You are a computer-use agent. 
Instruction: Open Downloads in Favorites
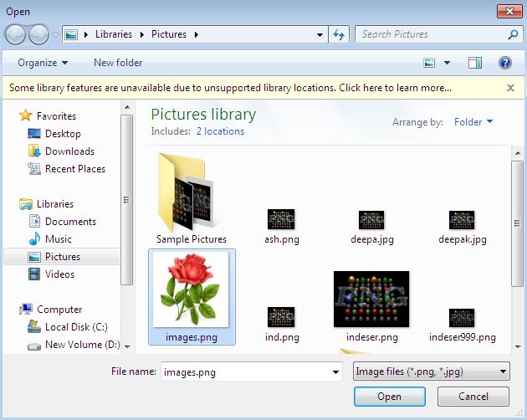pyautogui.click(x=61, y=151)
